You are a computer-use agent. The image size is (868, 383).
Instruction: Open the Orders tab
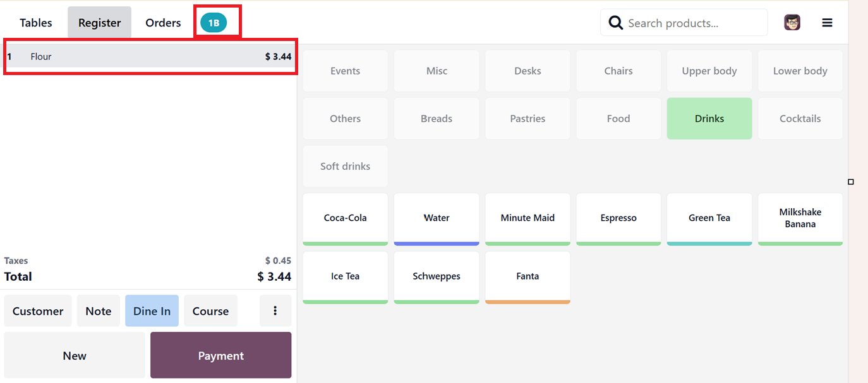(163, 23)
